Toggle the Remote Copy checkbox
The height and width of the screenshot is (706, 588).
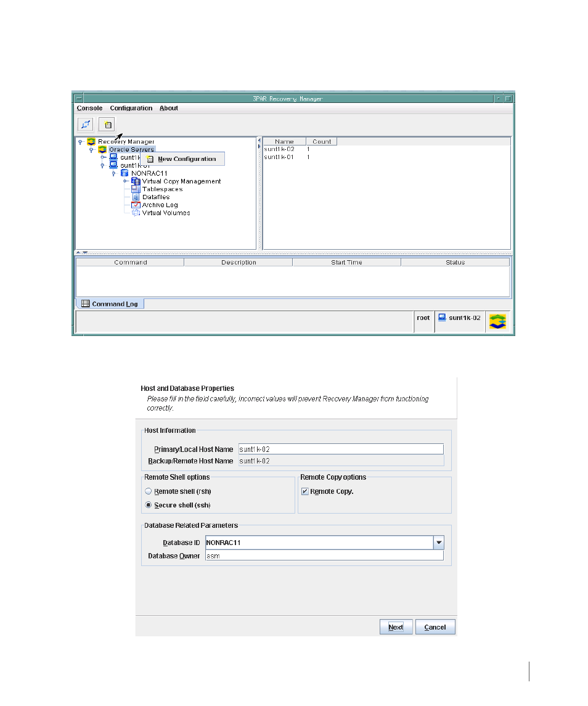[x=305, y=491]
